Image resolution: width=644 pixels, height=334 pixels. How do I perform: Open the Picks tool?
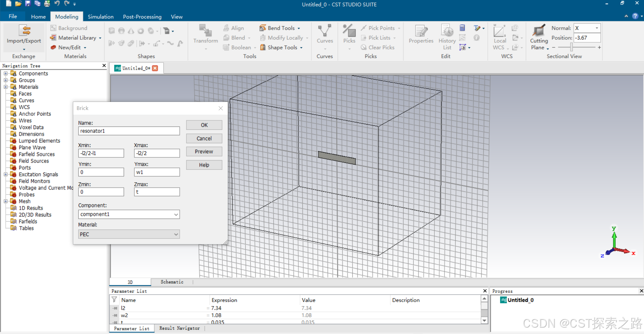[x=349, y=37]
